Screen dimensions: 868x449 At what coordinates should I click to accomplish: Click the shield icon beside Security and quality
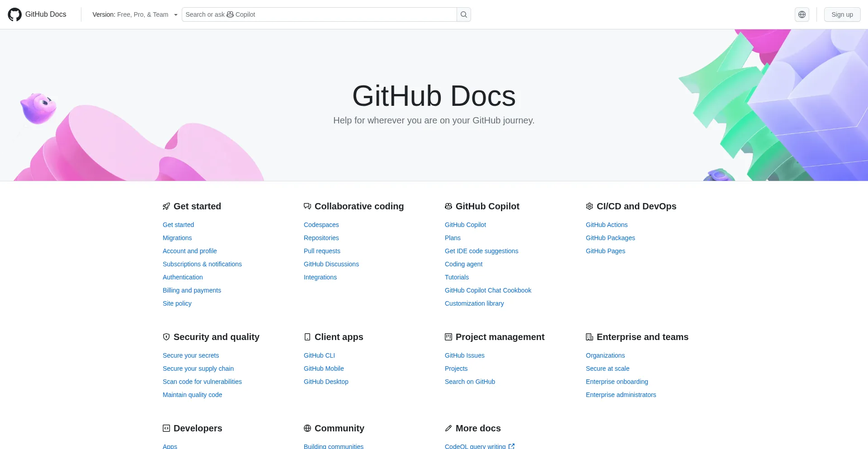pos(166,337)
